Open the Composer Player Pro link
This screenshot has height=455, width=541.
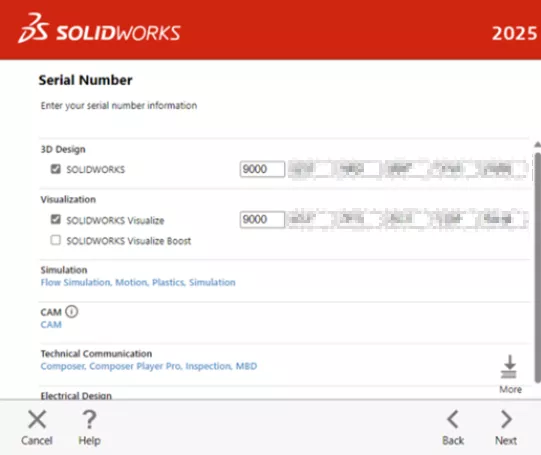pos(136,366)
